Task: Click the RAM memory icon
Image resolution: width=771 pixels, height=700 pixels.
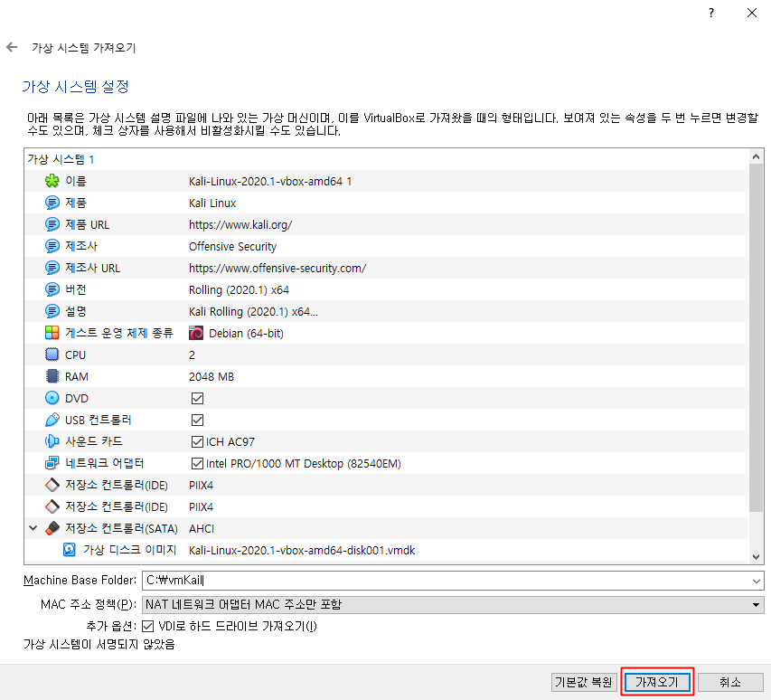Action: [52, 376]
